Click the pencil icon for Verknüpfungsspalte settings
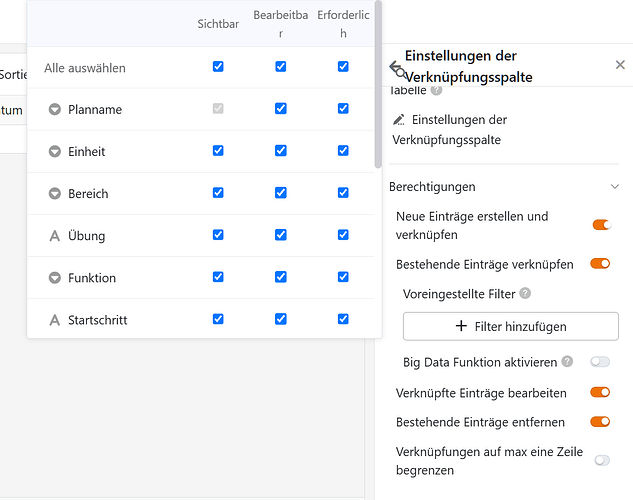 (399, 119)
